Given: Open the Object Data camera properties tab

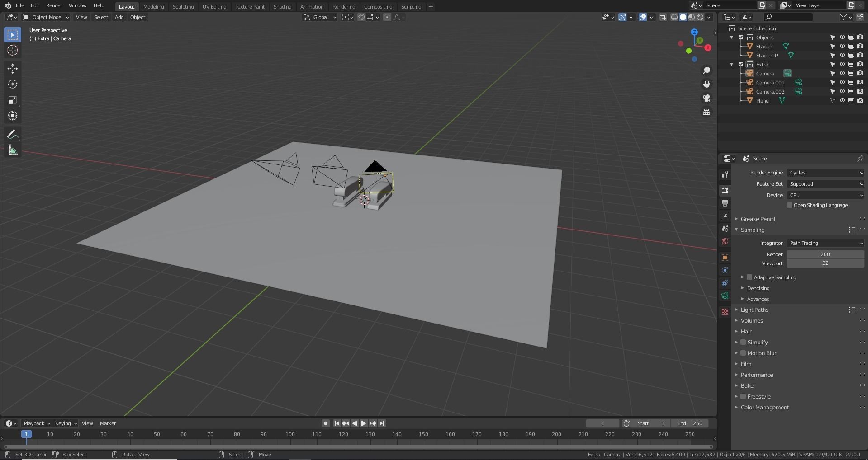Looking at the screenshot, I should point(725,296).
